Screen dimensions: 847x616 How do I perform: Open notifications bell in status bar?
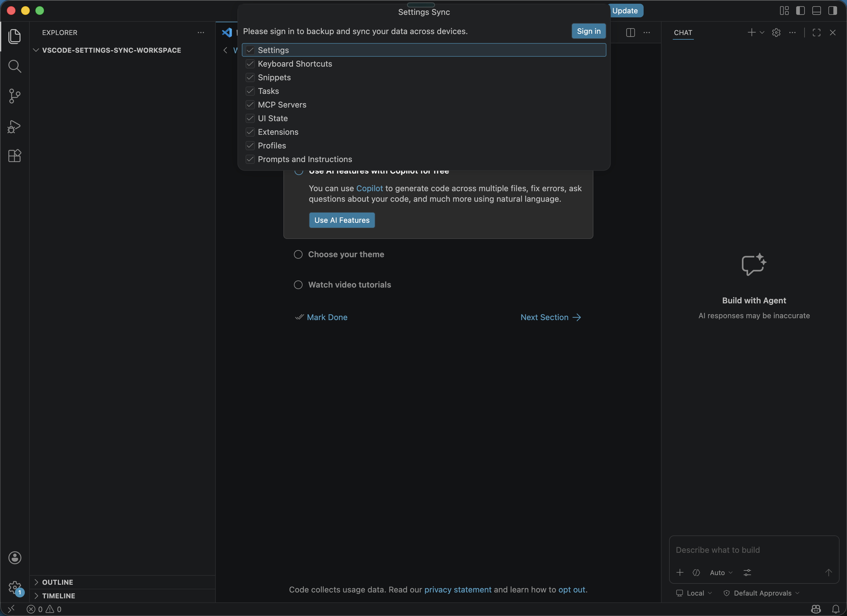click(x=836, y=609)
